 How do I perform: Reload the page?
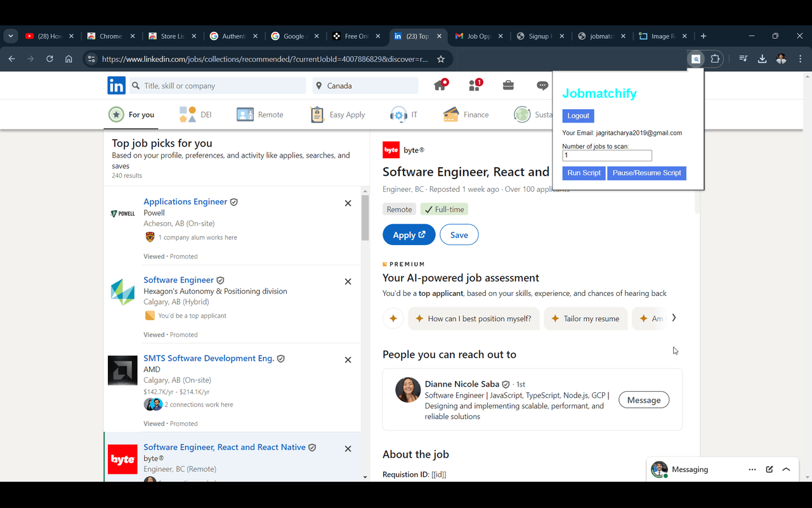pyautogui.click(x=49, y=59)
